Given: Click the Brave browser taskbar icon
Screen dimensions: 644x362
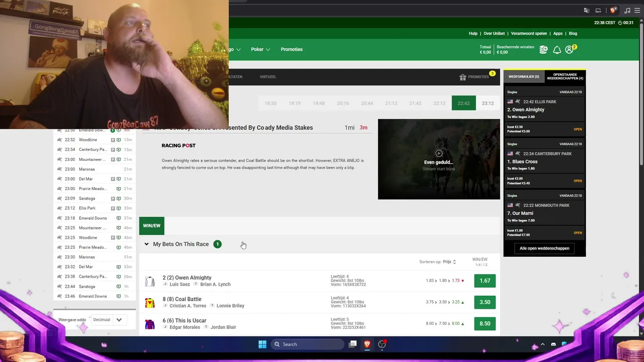Looking at the screenshot, I should [x=367, y=344].
